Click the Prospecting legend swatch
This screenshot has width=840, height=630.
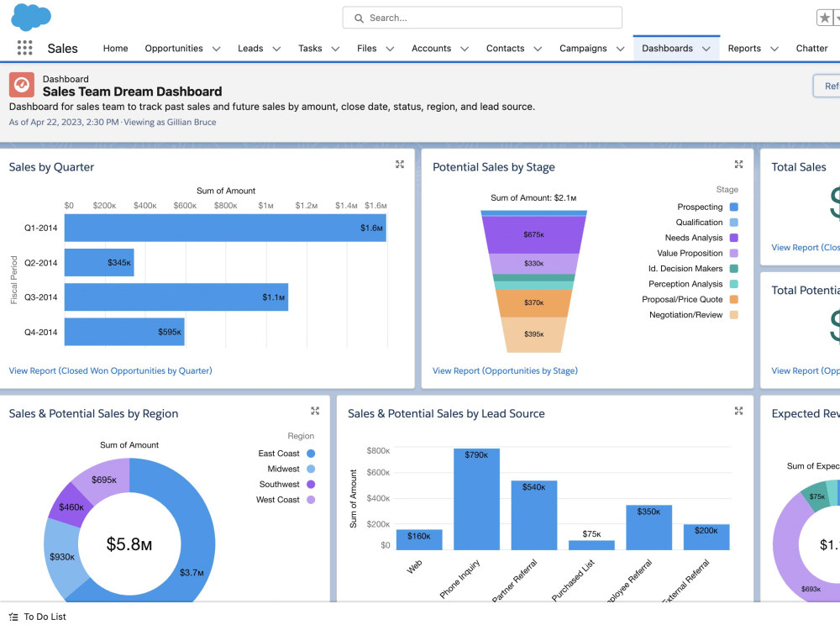point(734,207)
